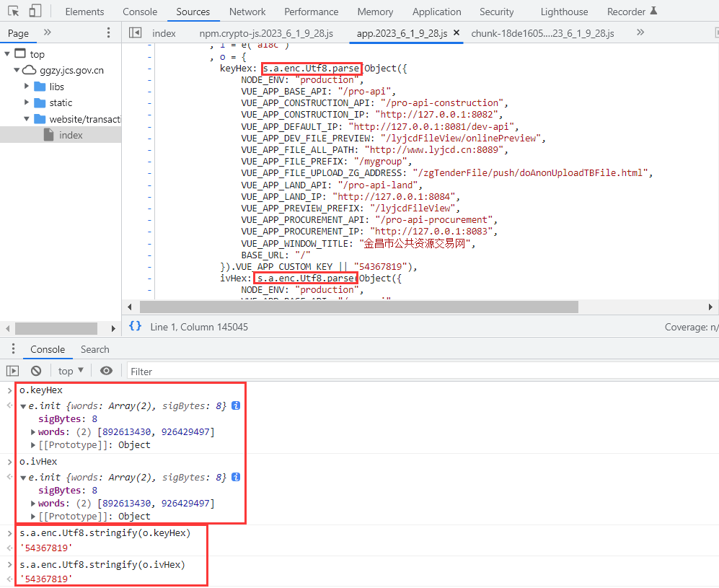Open the drawer three-dot menu beside Console
719x588 pixels.
click(x=12, y=349)
